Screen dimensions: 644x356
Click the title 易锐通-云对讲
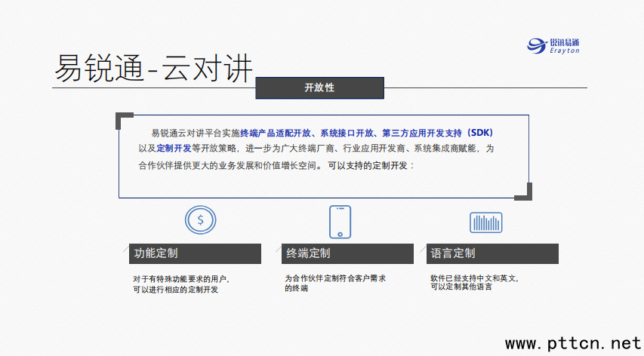[153, 68]
